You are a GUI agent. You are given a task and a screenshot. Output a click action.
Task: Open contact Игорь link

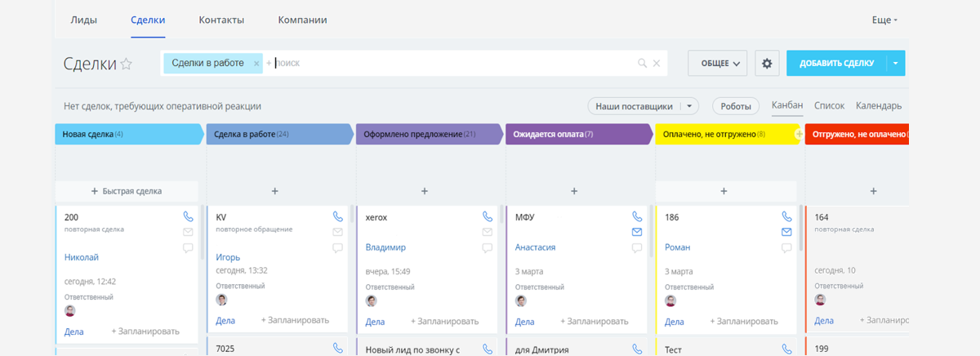[228, 257]
